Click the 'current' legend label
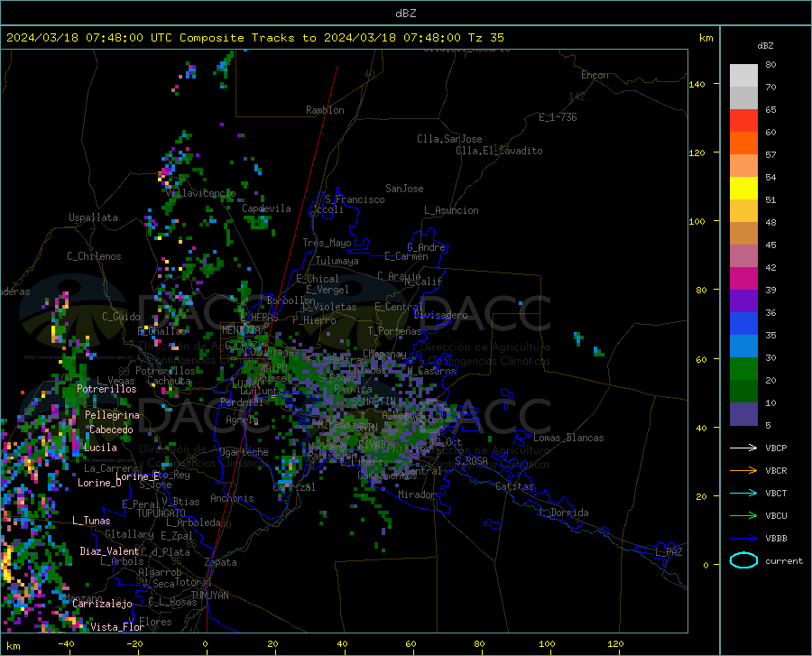Screen dimensions: 812x656 click(x=784, y=560)
